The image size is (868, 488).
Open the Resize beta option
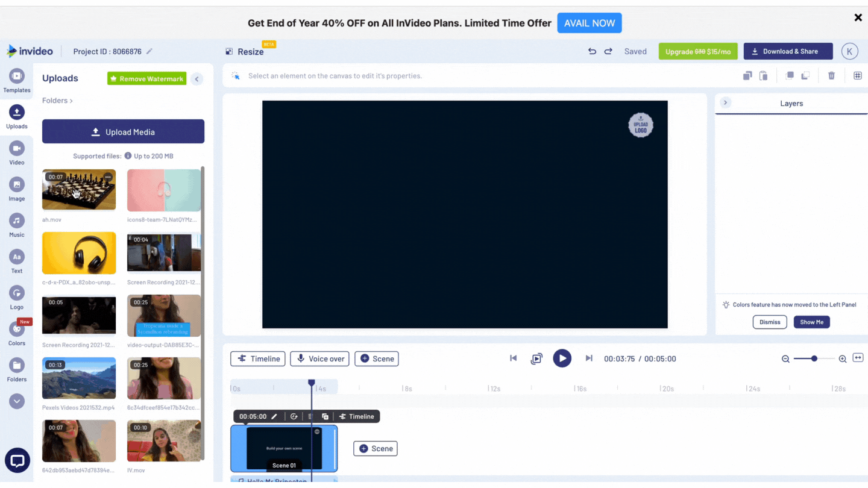pos(245,52)
